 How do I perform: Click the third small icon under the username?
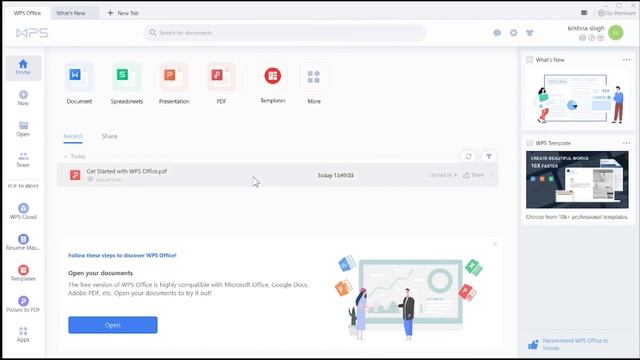click(600, 38)
